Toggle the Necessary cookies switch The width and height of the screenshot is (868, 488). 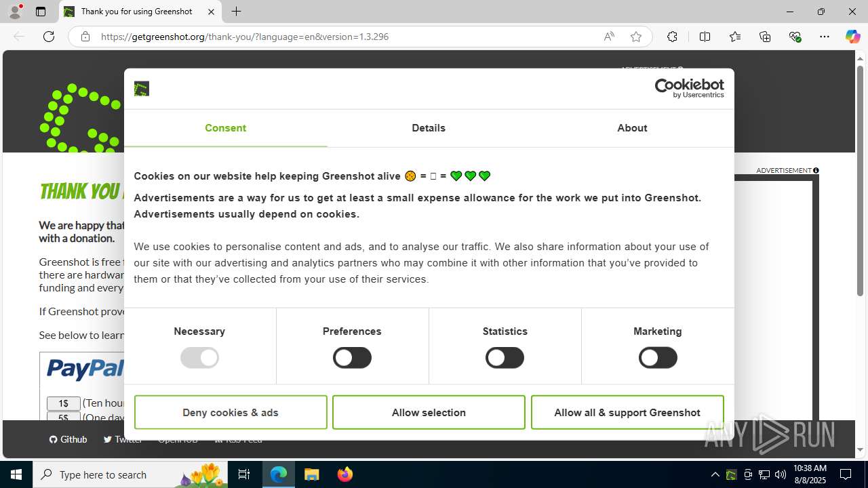pos(199,357)
